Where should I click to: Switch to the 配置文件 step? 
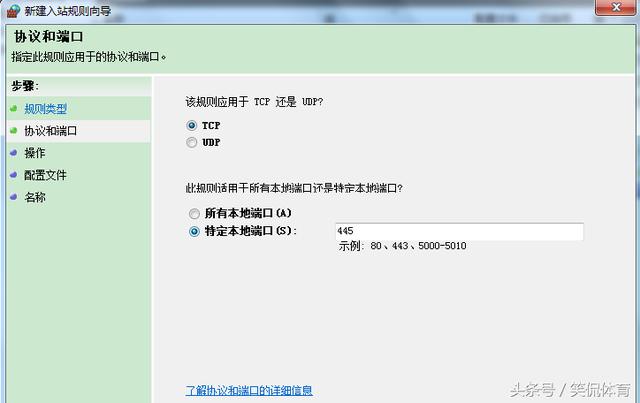(x=45, y=175)
